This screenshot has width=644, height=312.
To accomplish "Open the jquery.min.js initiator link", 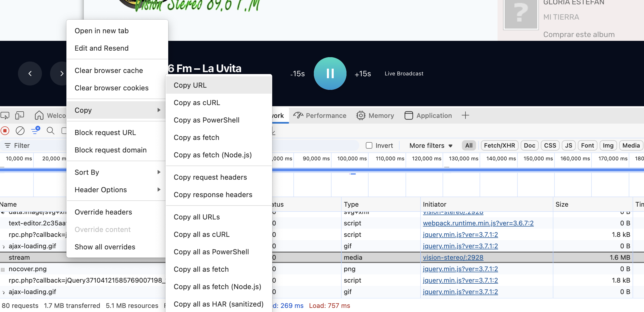I will 460,234.
